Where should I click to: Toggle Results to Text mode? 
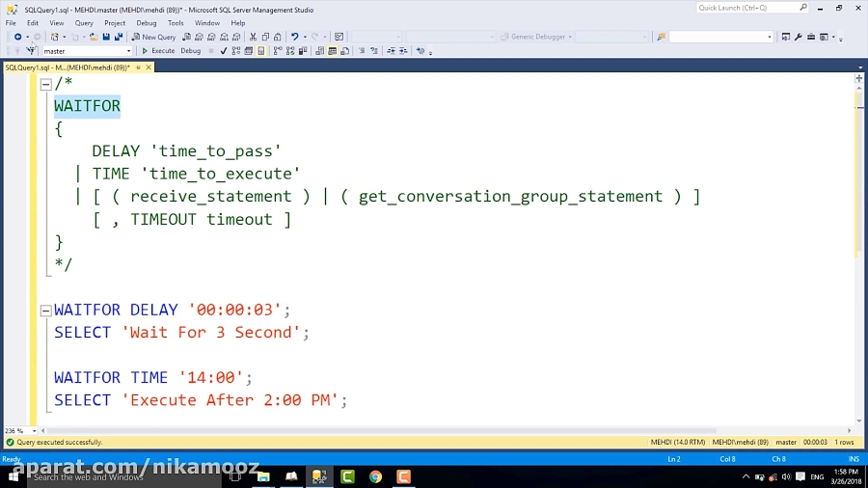tap(319, 51)
